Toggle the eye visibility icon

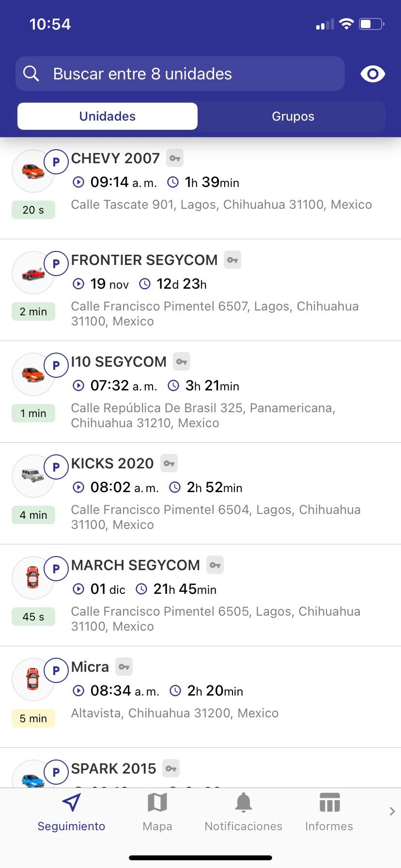click(372, 74)
